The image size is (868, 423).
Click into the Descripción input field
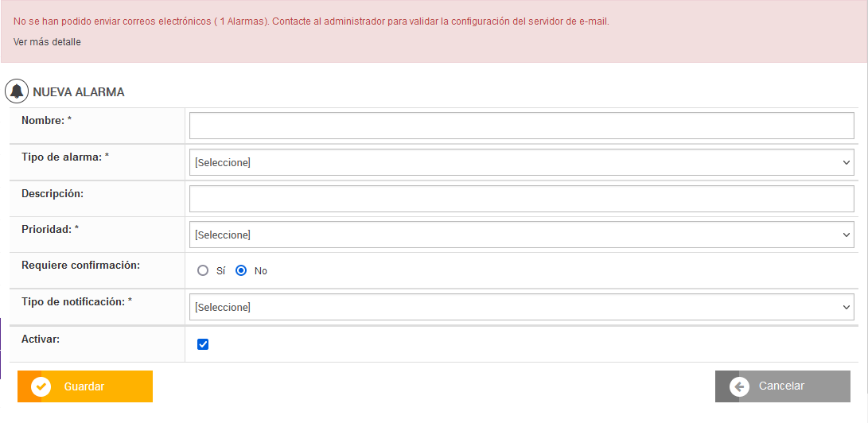click(x=521, y=199)
